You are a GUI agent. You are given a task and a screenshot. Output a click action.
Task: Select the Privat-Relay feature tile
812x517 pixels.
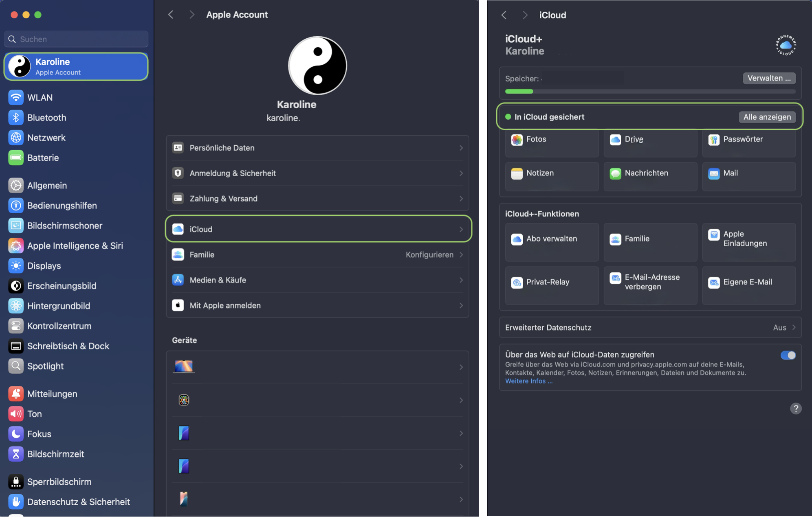(x=551, y=282)
